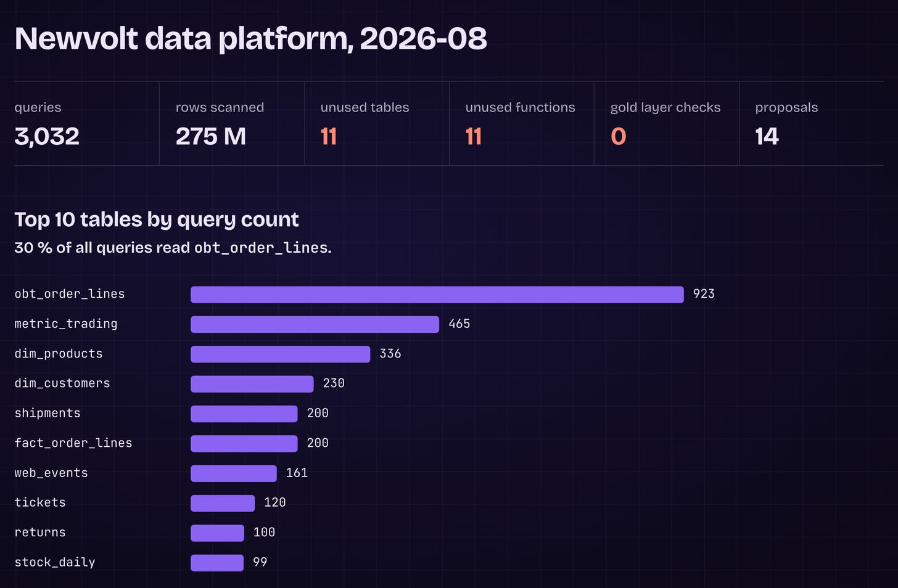The width and height of the screenshot is (898, 588).
Task: Click the 120 value label
Action: pos(274,502)
